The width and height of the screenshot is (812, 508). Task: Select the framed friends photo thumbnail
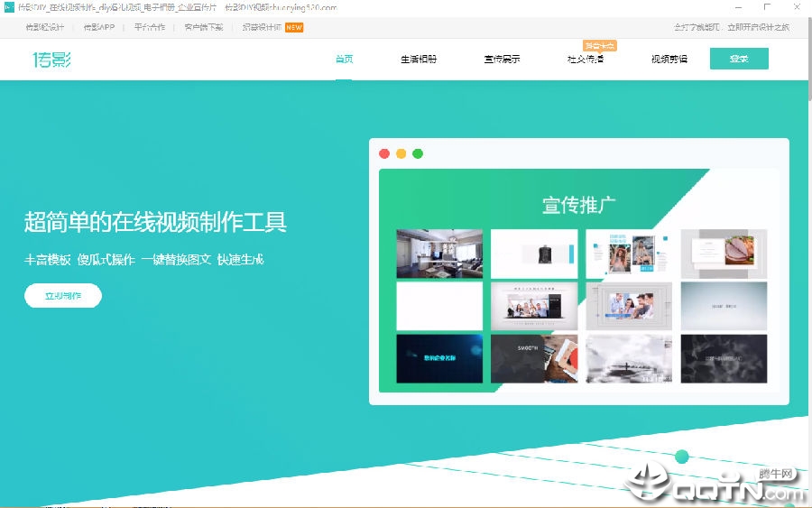tap(629, 306)
